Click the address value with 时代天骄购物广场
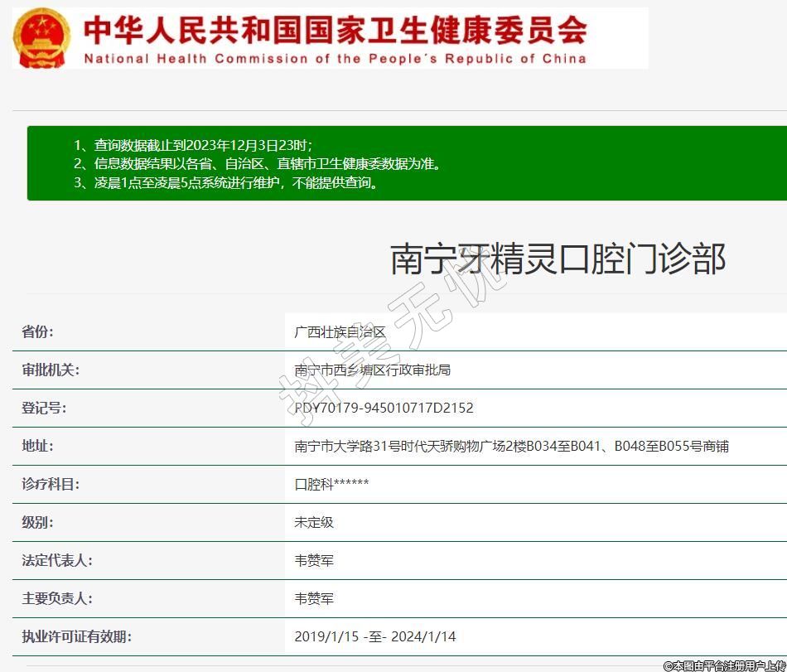Screen dimensions: 787x672 pos(511,446)
